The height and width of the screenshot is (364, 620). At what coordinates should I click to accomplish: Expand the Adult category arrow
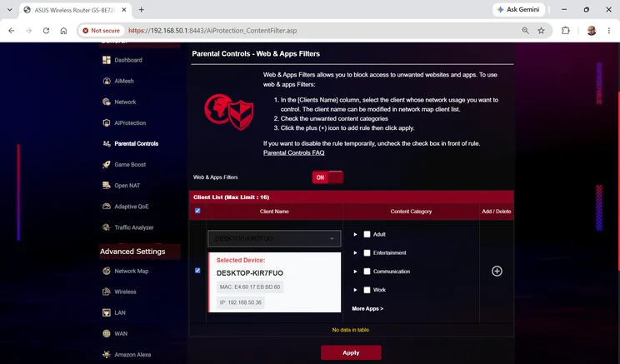pos(355,234)
